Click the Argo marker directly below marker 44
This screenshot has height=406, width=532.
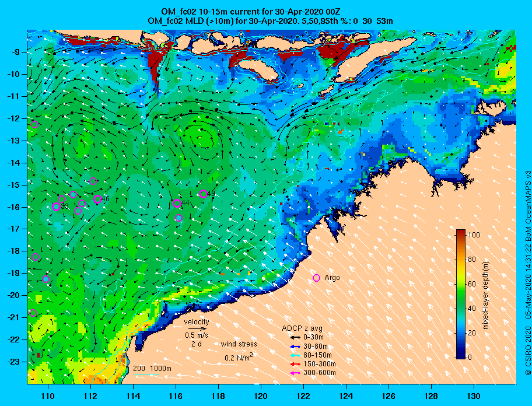click(x=178, y=218)
